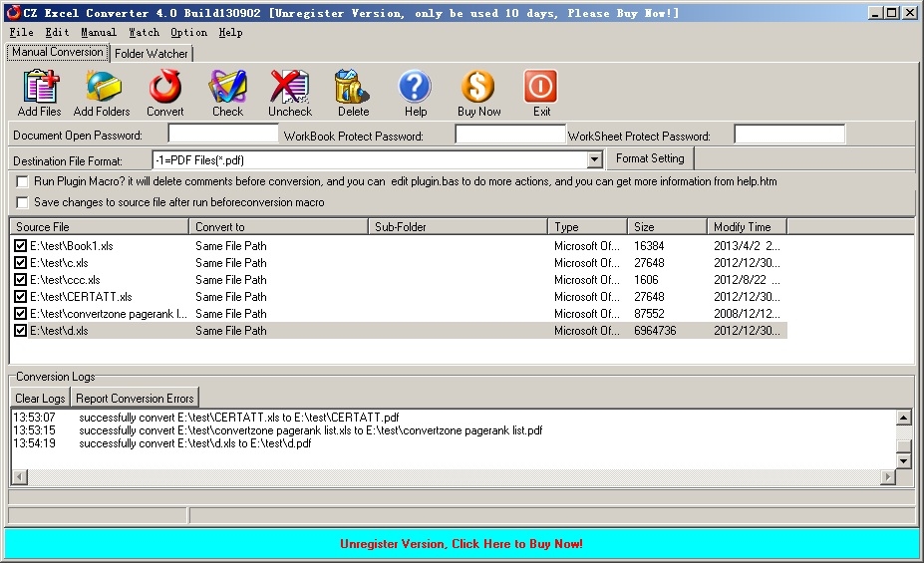924x563 pixels.
Task: Uncheck the E:\test\Book1.xls row checkbox
Action: (20, 245)
